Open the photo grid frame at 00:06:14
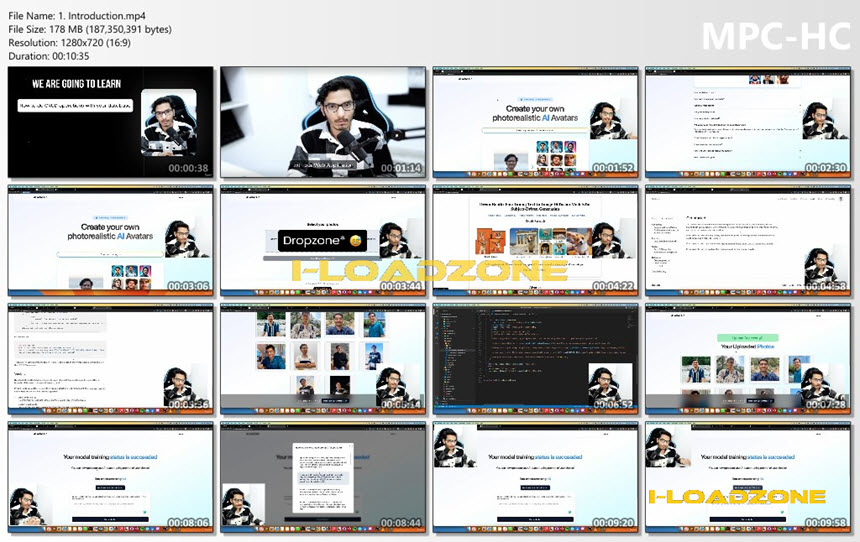The width and height of the screenshot is (860, 542). coord(322,359)
